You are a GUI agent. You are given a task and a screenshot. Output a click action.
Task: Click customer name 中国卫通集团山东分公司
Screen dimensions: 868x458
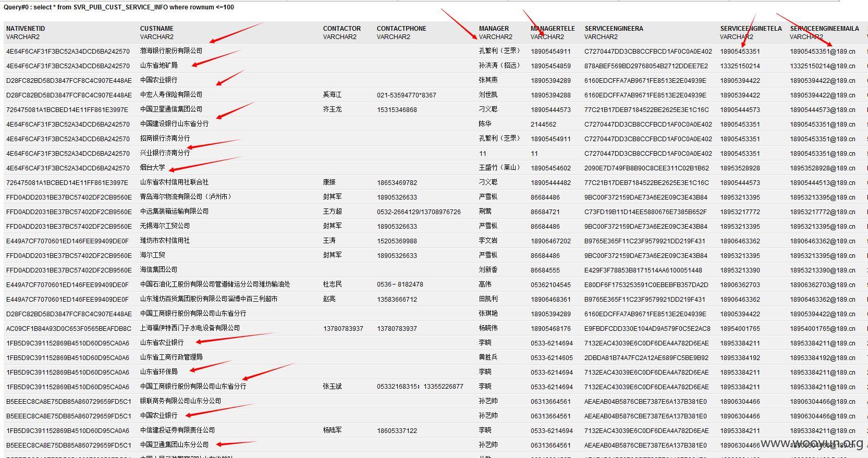pyautogui.click(x=174, y=444)
